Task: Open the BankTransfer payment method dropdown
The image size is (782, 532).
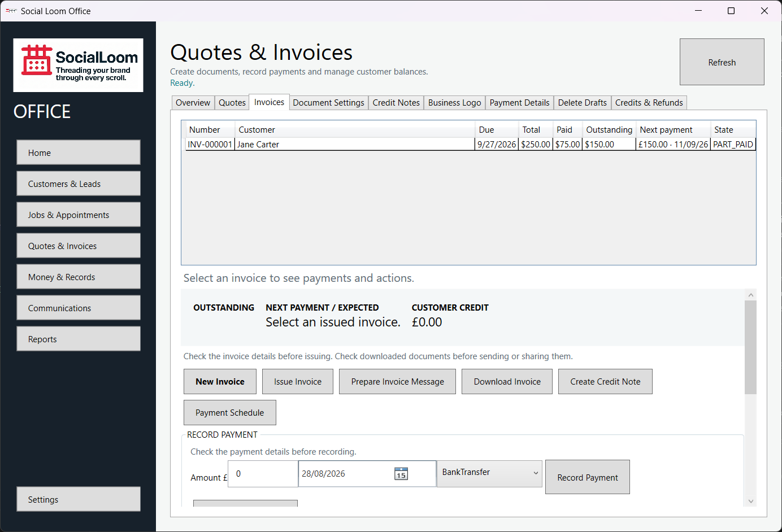Action: (489, 473)
